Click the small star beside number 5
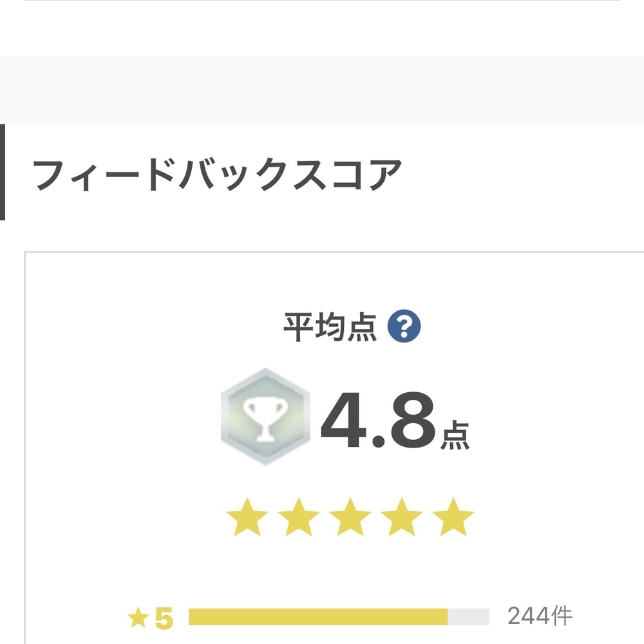 click(x=137, y=618)
